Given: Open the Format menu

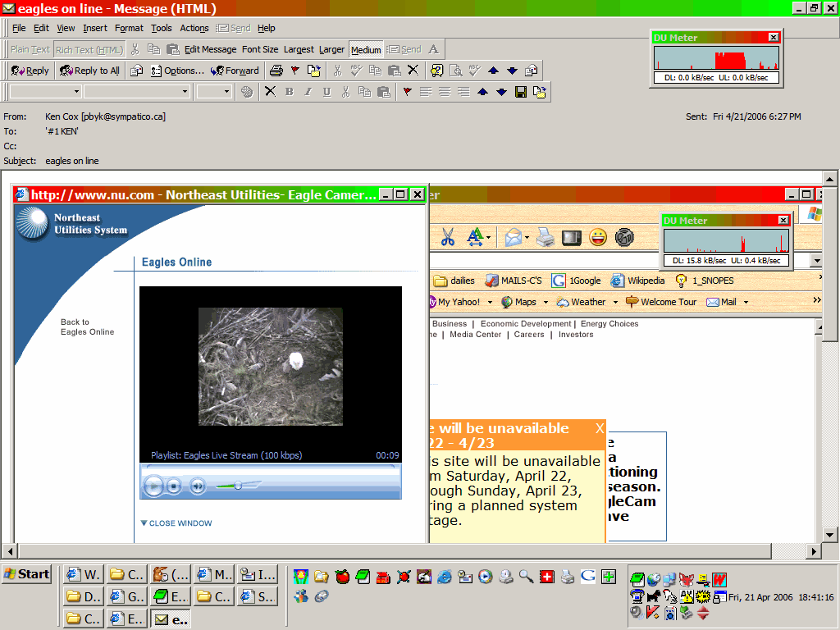Looking at the screenshot, I should pos(129,28).
